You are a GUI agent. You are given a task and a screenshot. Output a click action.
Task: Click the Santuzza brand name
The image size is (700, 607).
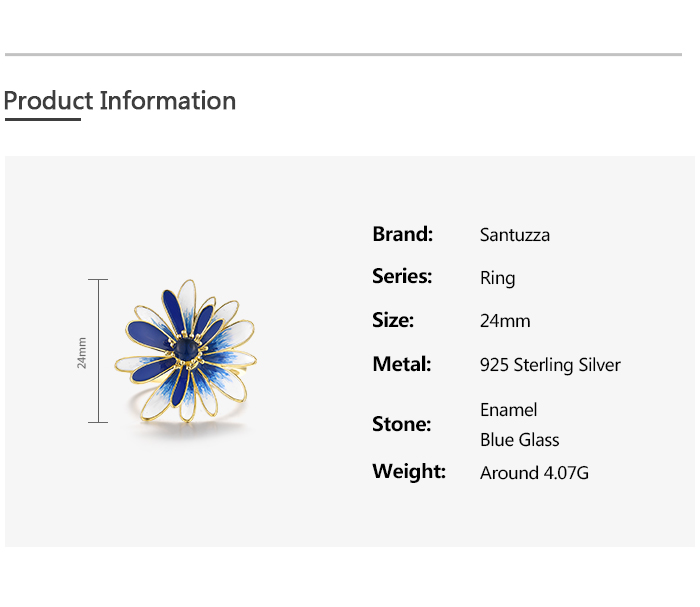click(x=515, y=236)
